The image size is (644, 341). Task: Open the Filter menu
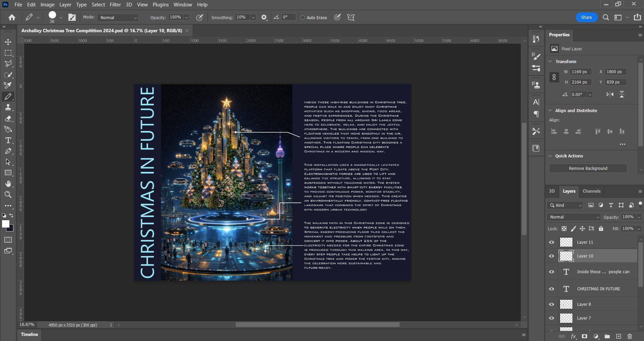tap(115, 5)
